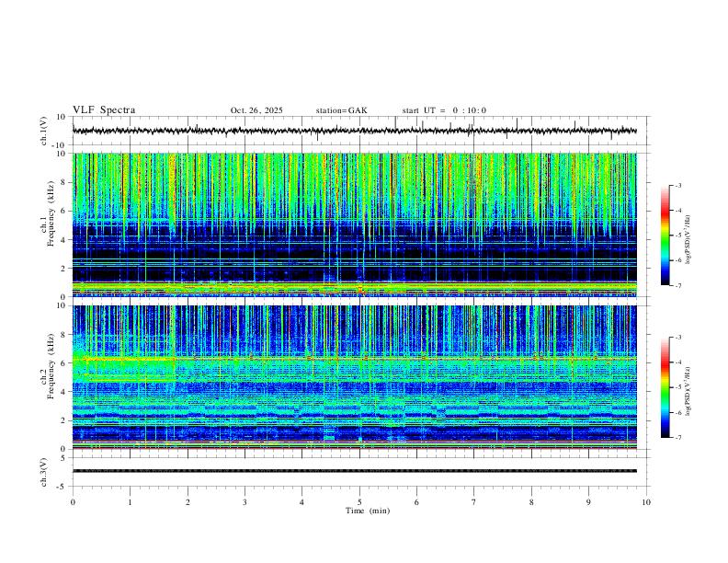This screenshot has height=563, width=728.
Task: Click the 'ch.1(V)' waveform axis label
Action: coord(44,131)
